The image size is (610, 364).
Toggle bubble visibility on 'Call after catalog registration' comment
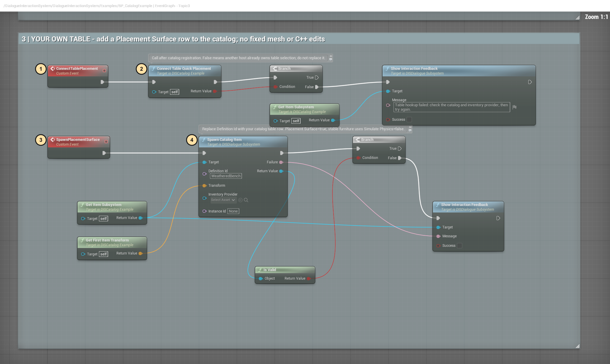click(331, 59)
